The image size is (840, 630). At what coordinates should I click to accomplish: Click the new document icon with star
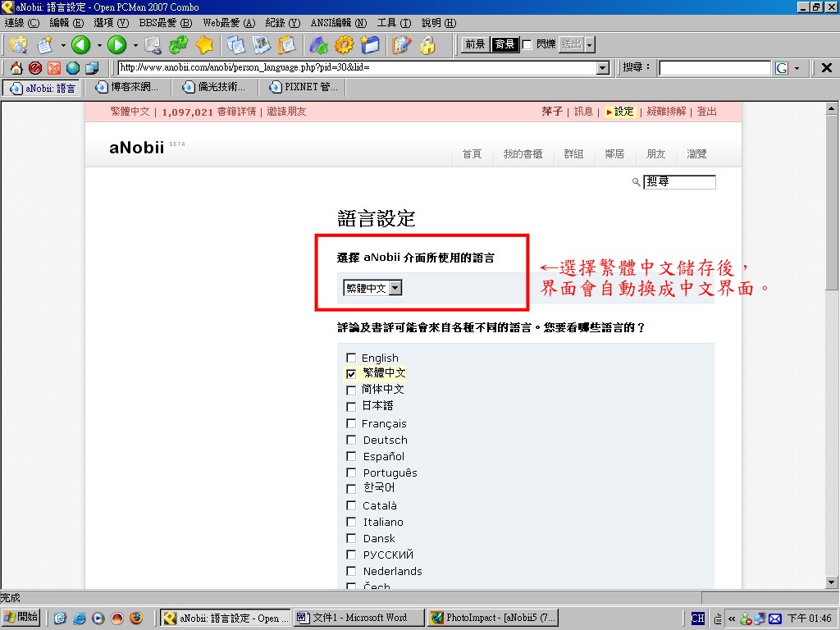(46, 45)
